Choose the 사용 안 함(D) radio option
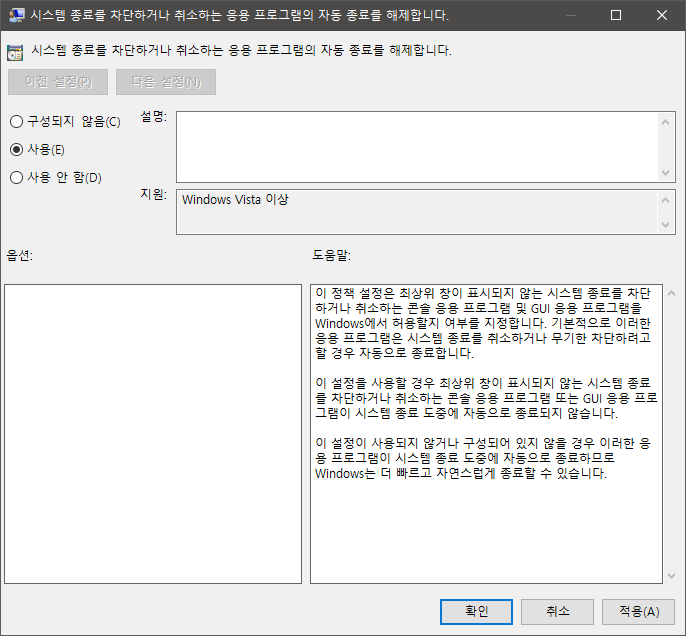686x636 pixels. (x=56, y=178)
